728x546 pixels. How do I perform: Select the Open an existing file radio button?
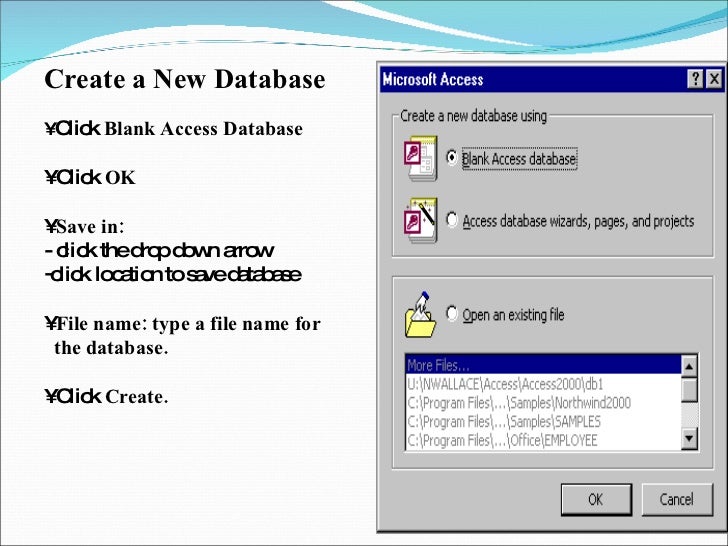coord(452,313)
